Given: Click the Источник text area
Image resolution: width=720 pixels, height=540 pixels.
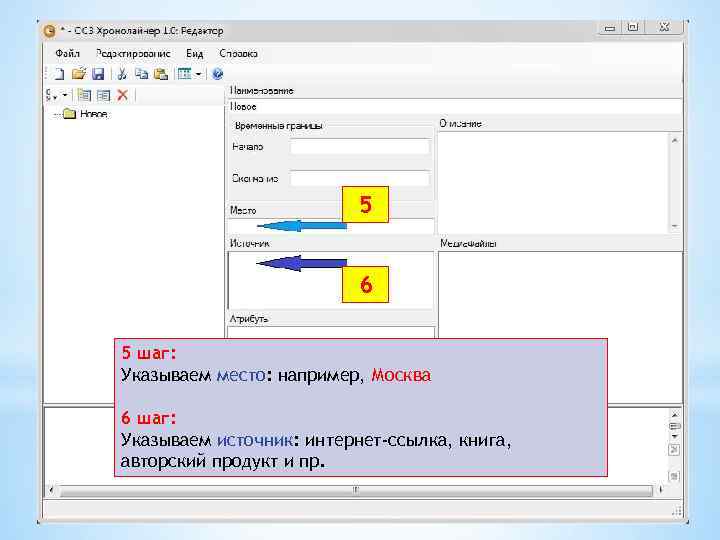Looking at the screenshot, I should click(331, 280).
